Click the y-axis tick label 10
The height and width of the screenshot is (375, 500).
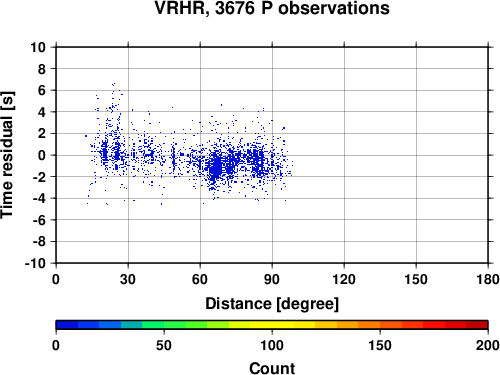pyautogui.click(x=38, y=47)
